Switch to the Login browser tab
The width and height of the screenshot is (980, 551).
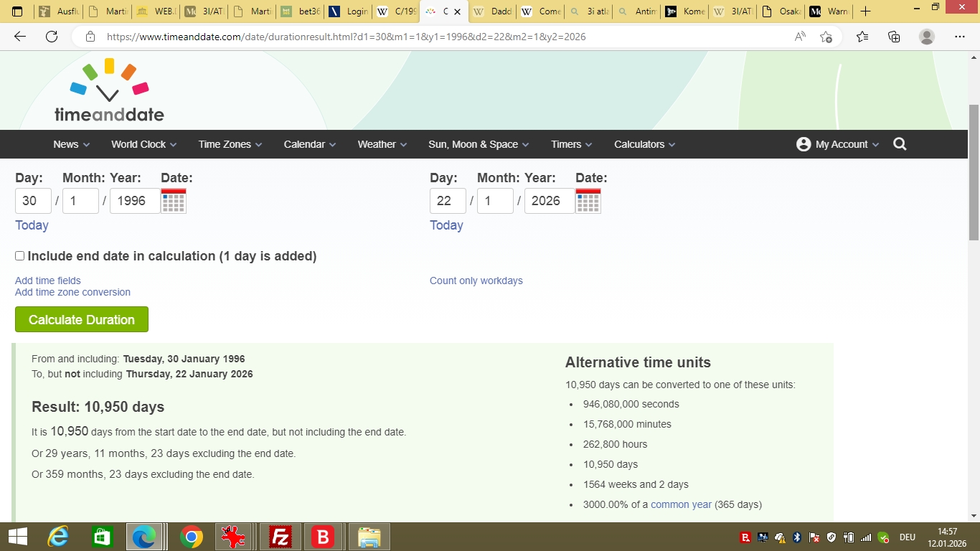pyautogui.click(x=349, y=11)
